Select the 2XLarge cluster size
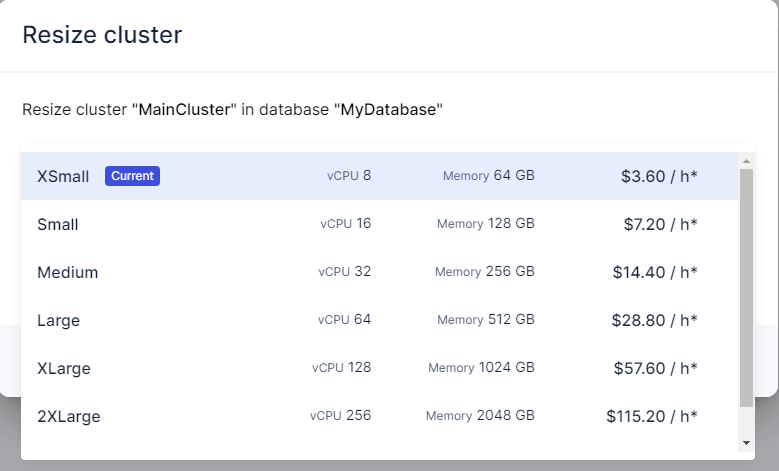Image resolution: width=779 pixels, height=471 pixels. (68, 416)
